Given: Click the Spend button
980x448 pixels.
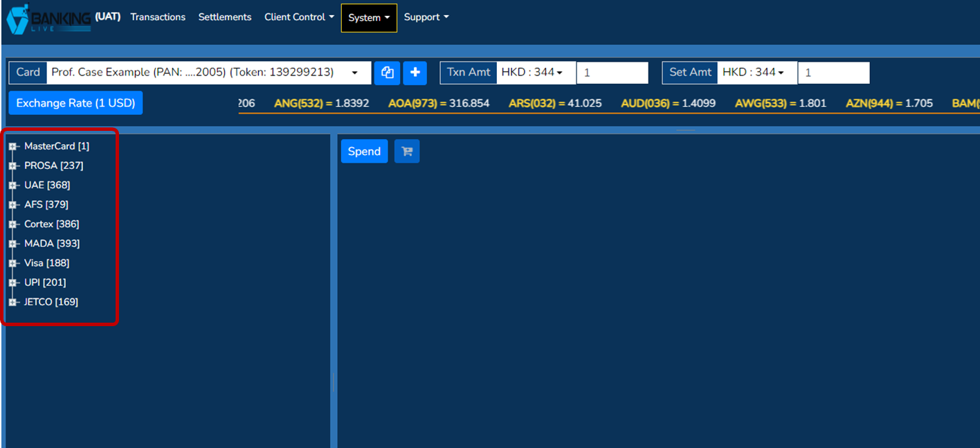Looking at the screenshot, I should (x=364, y=152).
